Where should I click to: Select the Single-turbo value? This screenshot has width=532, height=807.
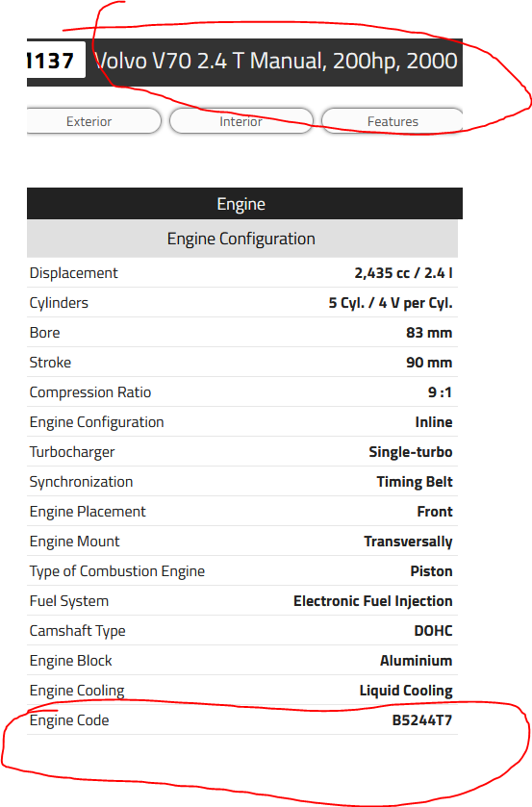coord(411,452)
